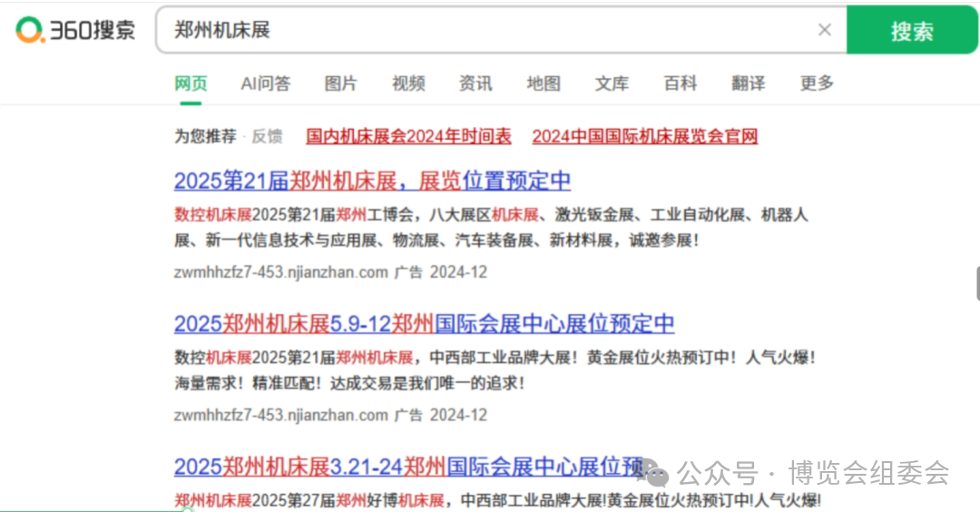This screenshot has height=512, width=980.
Task: Click the second result's zwmhhzfz7-453.njianzhan.com URL
Action: click(281, 415)
